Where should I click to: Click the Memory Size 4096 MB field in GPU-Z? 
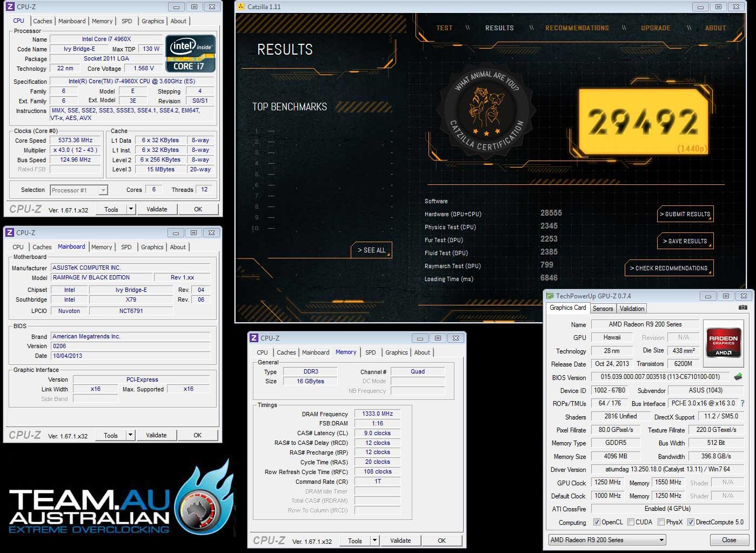coord(615,456)
